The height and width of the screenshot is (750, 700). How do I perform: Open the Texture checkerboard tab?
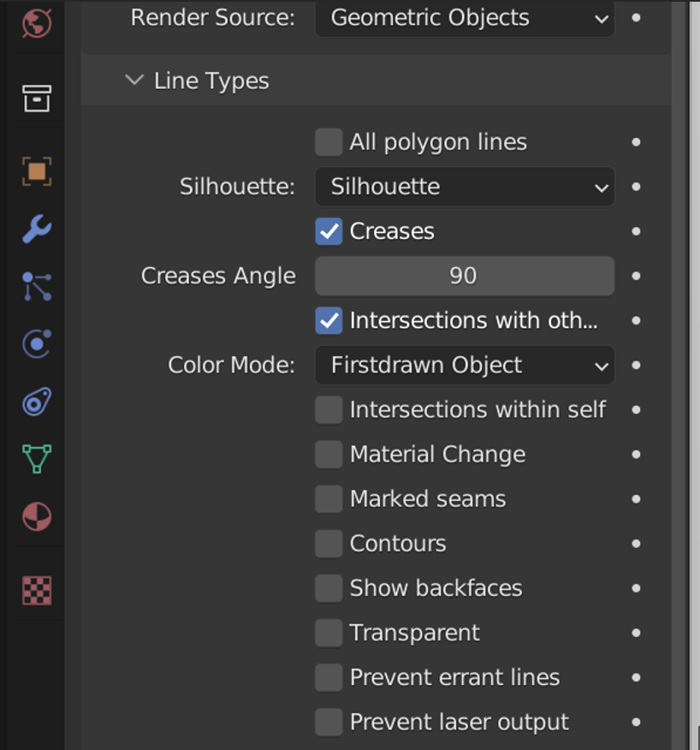[36, 590]
